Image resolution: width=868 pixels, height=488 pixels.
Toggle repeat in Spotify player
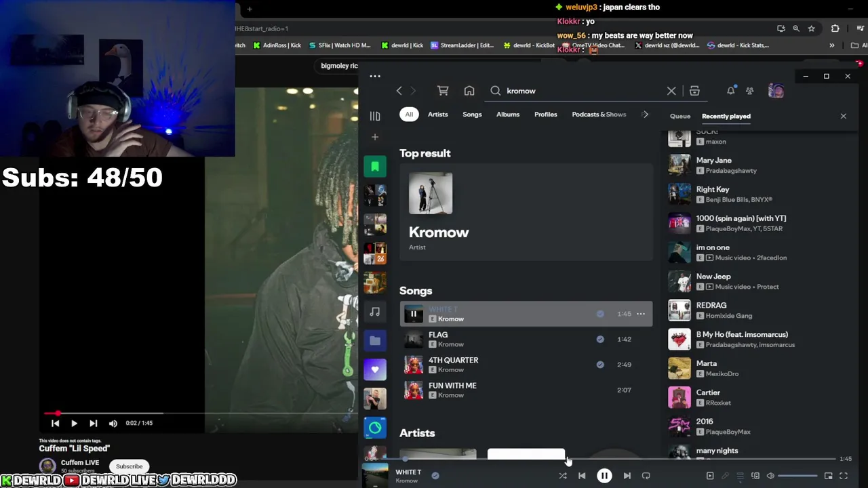(x=646, y=476)
